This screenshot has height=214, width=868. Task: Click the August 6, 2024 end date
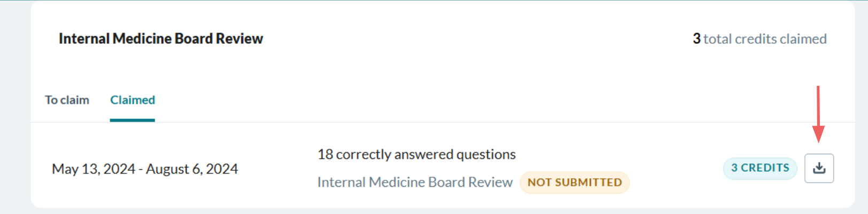[x=192, y=169]
